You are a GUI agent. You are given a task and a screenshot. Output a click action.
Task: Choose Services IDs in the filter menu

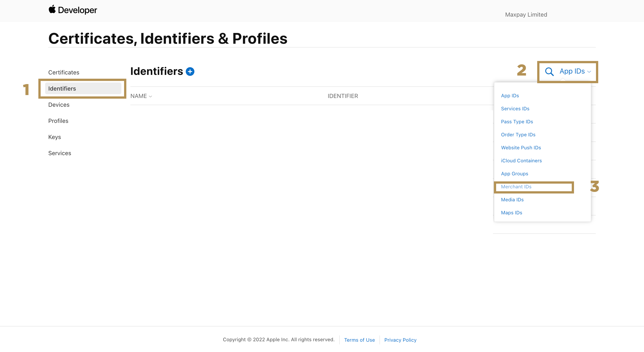(x=515, y=109)
